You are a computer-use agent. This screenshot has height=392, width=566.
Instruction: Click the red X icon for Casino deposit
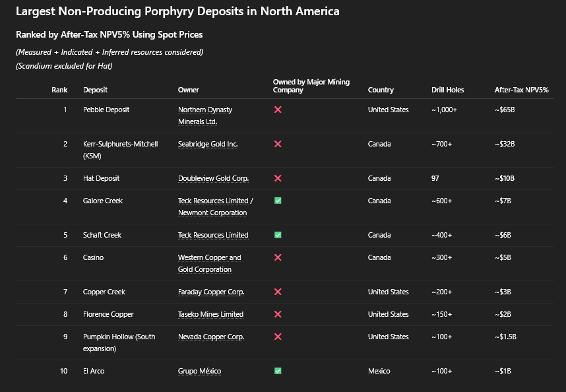pyautogui.click(x=278, y=257)
